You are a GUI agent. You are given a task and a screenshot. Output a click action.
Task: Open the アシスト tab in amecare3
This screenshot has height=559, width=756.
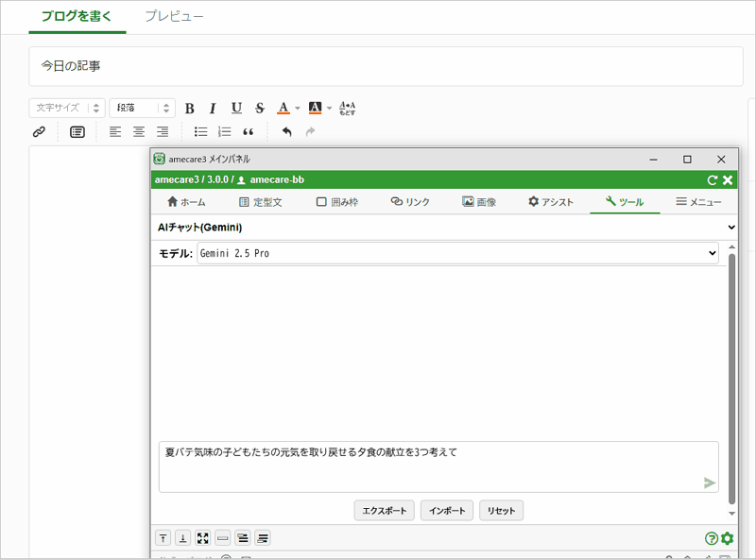(x=551, y=202)
